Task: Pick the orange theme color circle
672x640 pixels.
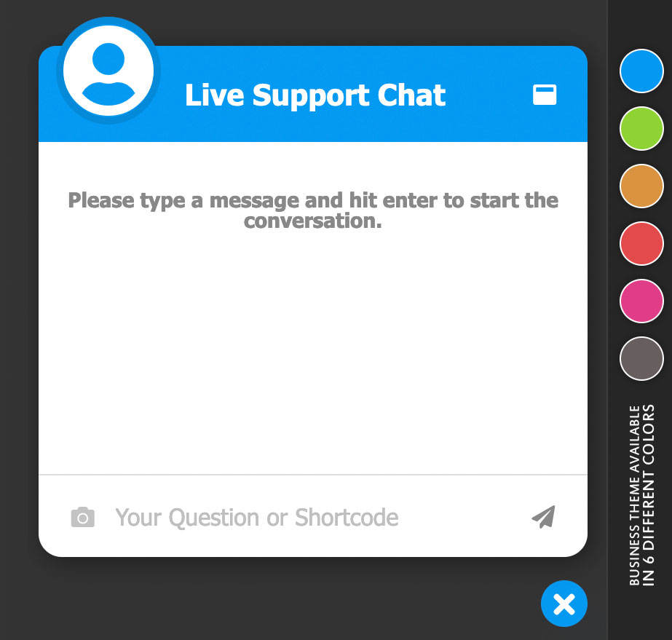Action: 641,186
